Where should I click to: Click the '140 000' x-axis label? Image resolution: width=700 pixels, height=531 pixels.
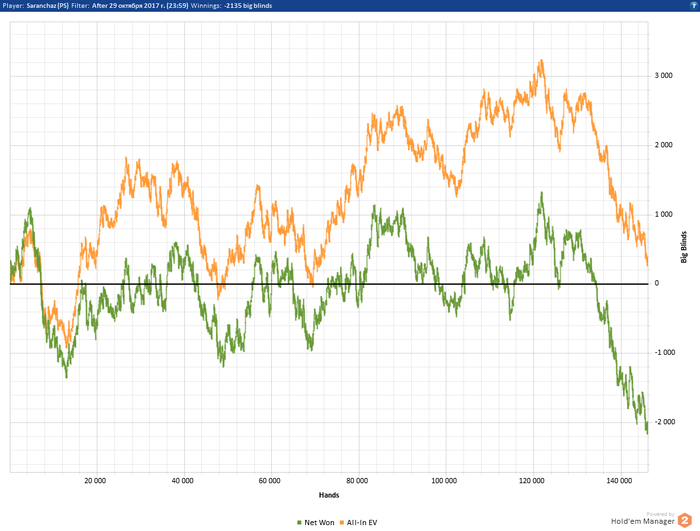619,481
